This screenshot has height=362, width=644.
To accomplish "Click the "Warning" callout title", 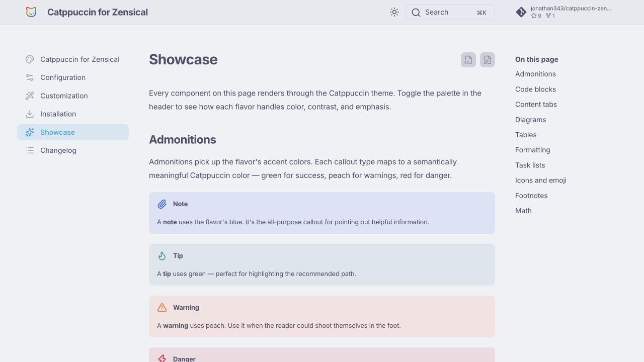I will (186, 308).
